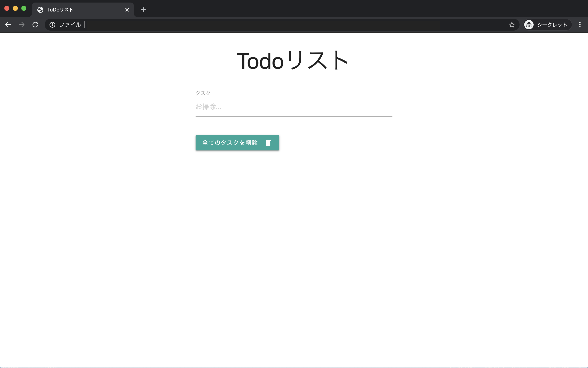Click the Todoリスト page heading
Screen dimensions: 588x368
pos(293,60)
